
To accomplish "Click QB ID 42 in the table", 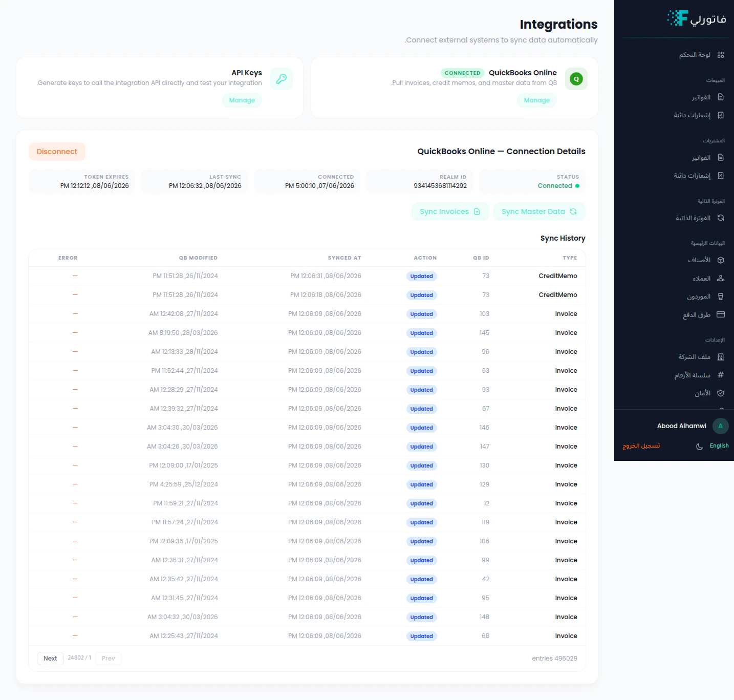I will click(x=486, y=579).
